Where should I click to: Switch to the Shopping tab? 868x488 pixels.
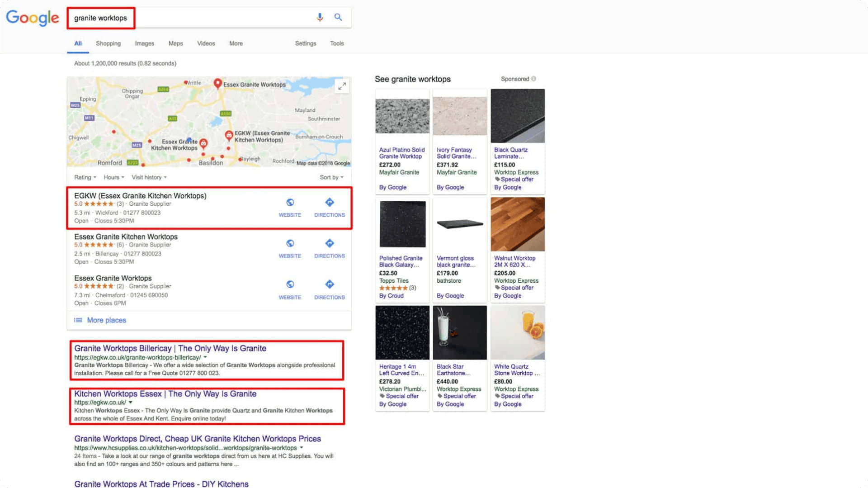click(108, 43)
